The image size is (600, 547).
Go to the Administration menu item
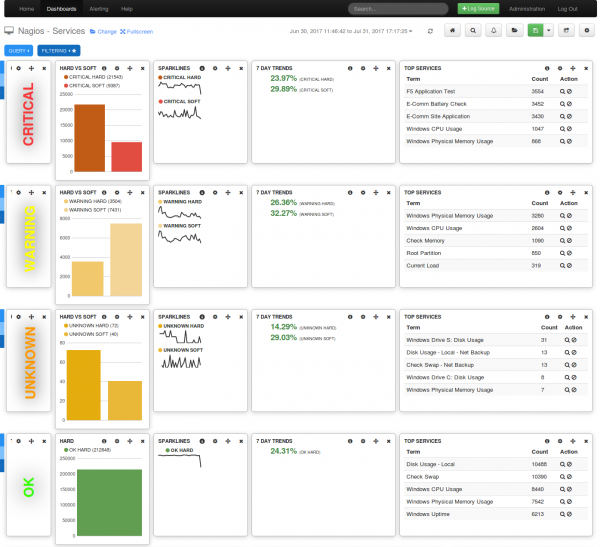click(x=527, y=8)
